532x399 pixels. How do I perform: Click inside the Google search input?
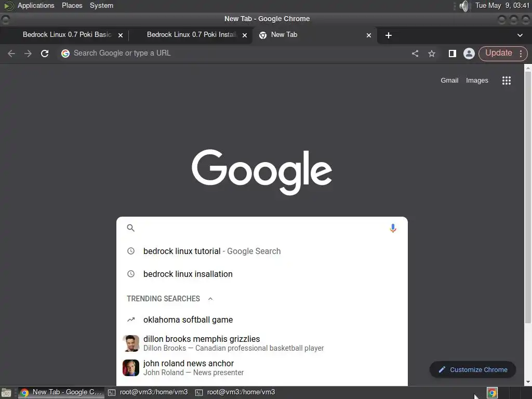click(x=261, y=228)
